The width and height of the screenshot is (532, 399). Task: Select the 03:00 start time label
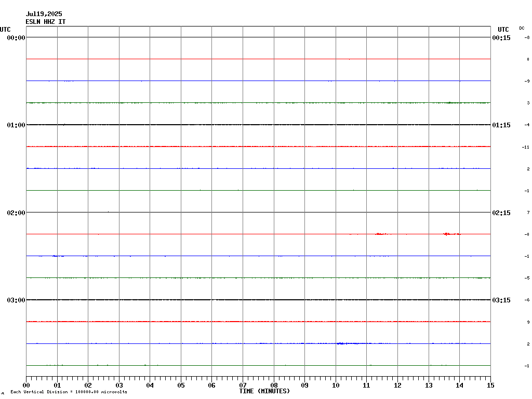point(16,300)
